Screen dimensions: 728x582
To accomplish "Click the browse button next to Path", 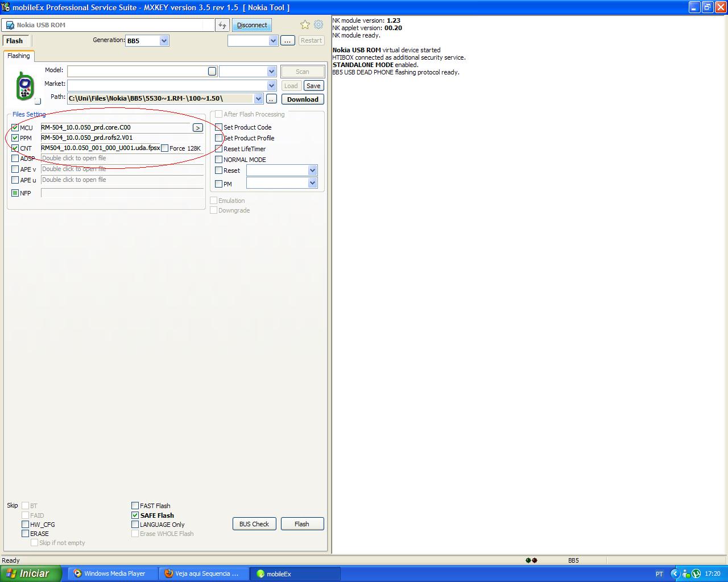I will 271,99.
